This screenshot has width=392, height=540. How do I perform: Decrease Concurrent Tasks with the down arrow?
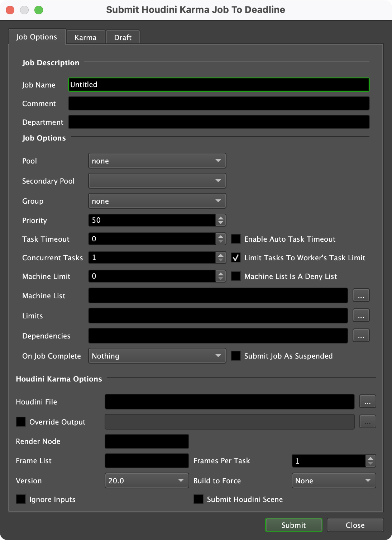click(221, 260)
